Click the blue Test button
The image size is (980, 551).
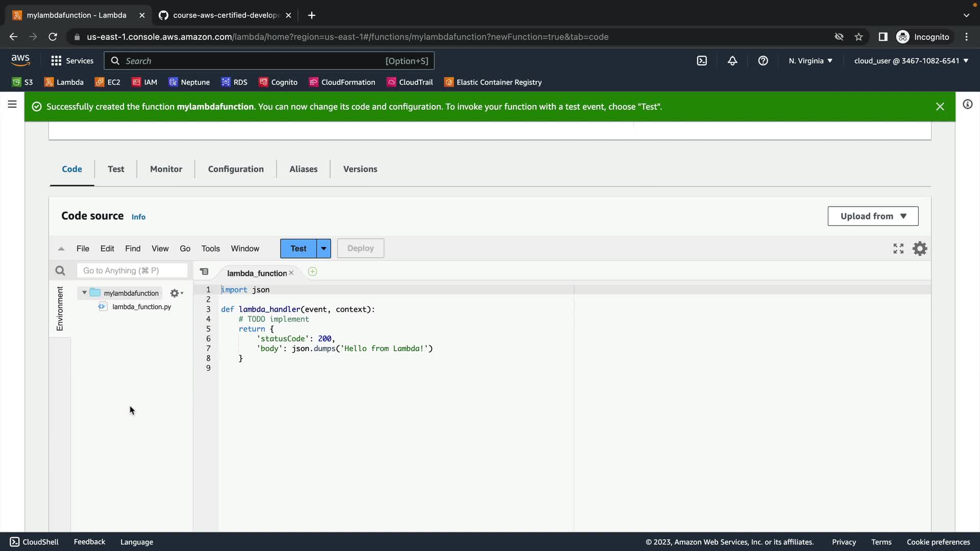(x=298, y=248)
